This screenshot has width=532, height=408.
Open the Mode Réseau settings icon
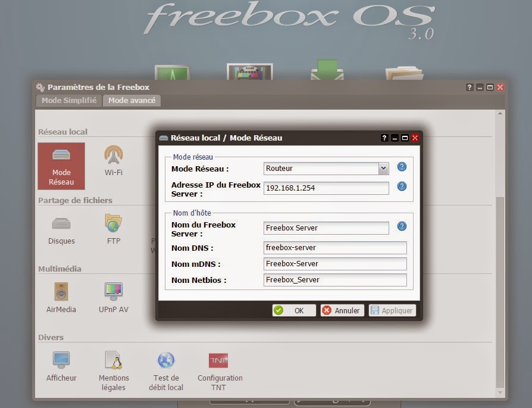pyautogui.click(x=61, y=166)
